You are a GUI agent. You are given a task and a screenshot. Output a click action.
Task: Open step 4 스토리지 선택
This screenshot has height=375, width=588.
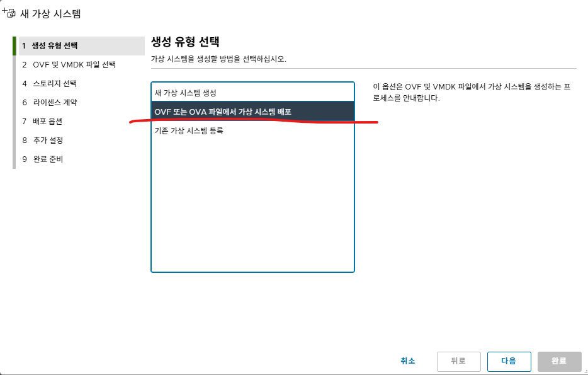pyautogui.click(x=49, y=83)
